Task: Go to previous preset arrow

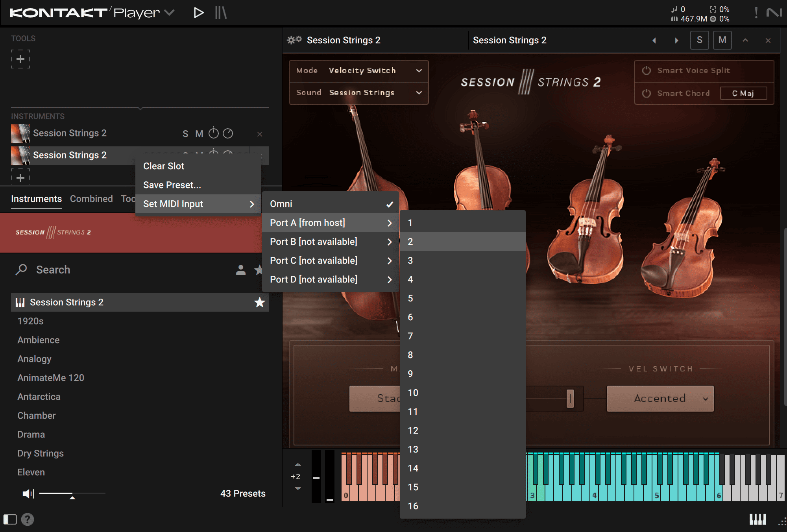Action: click(654, 40)
